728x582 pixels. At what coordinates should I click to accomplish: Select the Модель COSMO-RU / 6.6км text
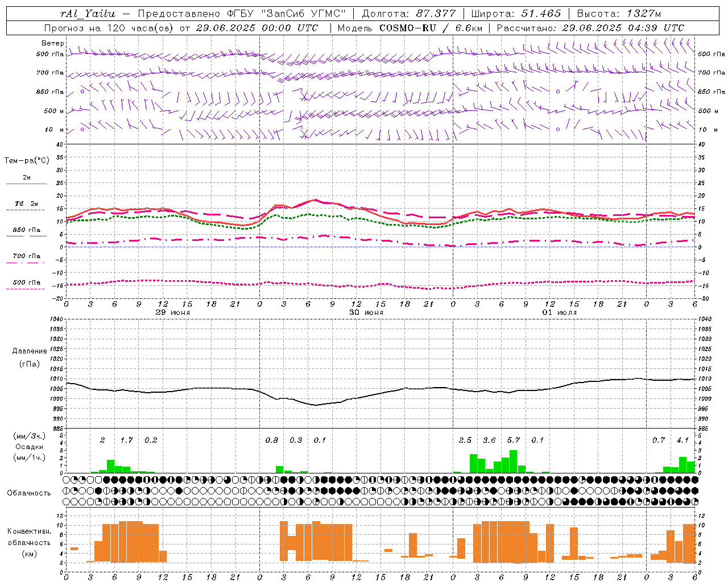pos(410,28)
